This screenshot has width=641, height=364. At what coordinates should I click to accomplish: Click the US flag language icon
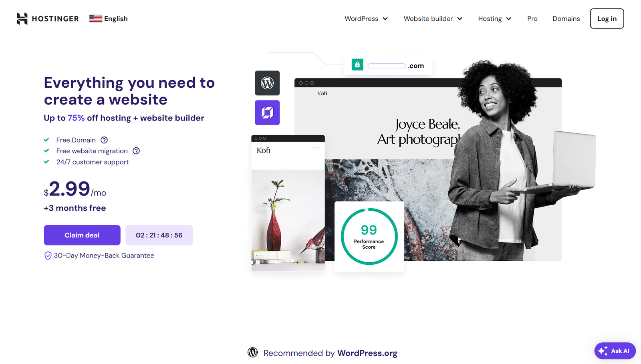pos(96,18)
